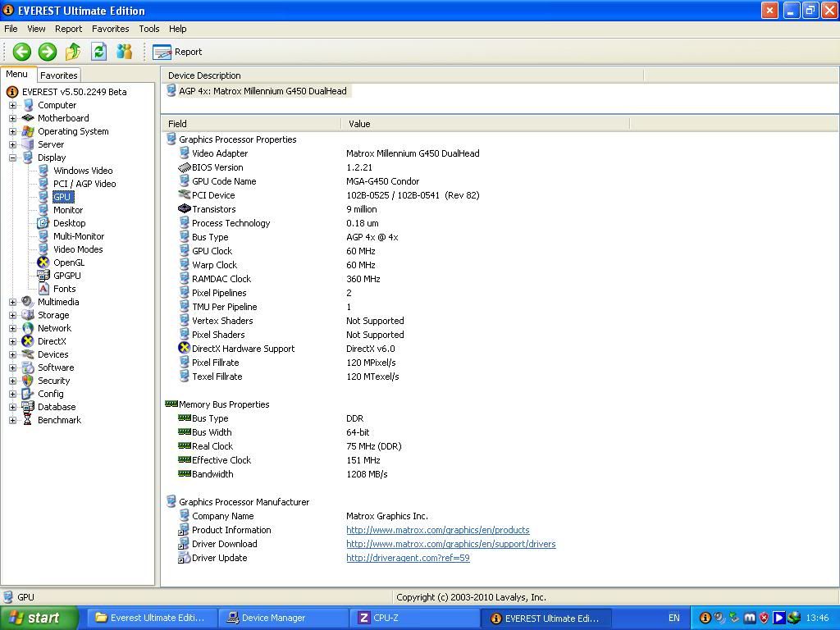840x630 pixels.
Task: Open the Favorites menu in the menu bar
Action: click(111, 29)
